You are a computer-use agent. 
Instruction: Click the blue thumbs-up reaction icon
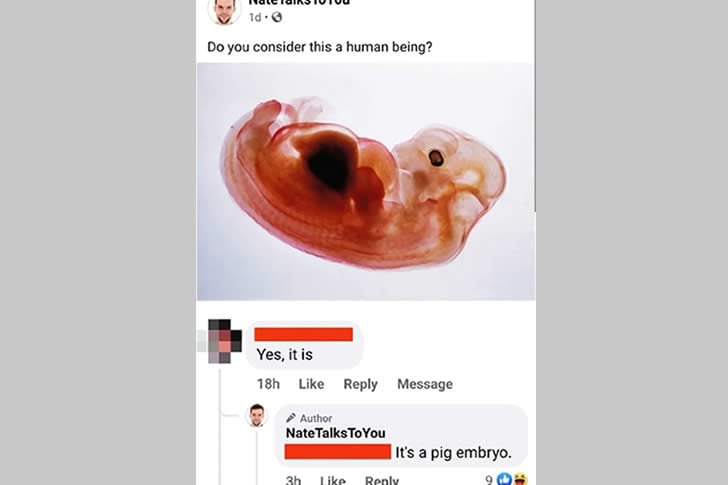(x=504, y=479)
